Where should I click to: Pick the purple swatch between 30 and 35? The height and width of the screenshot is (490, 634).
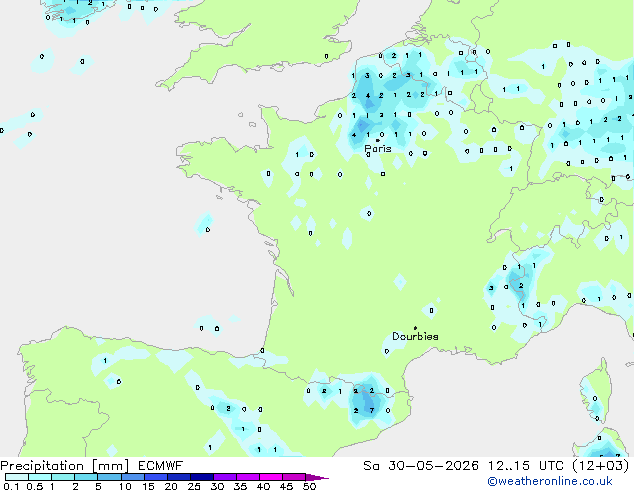[x=225, y=477]
